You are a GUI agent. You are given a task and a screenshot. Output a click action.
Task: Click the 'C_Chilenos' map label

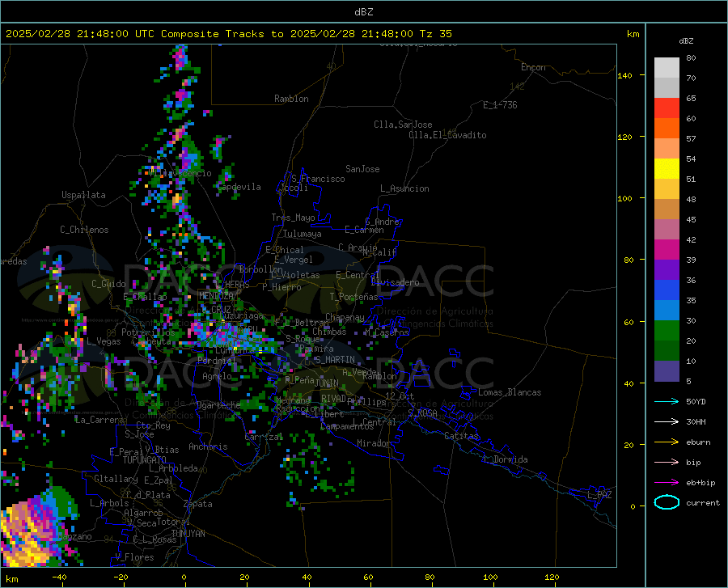point(84,230)
